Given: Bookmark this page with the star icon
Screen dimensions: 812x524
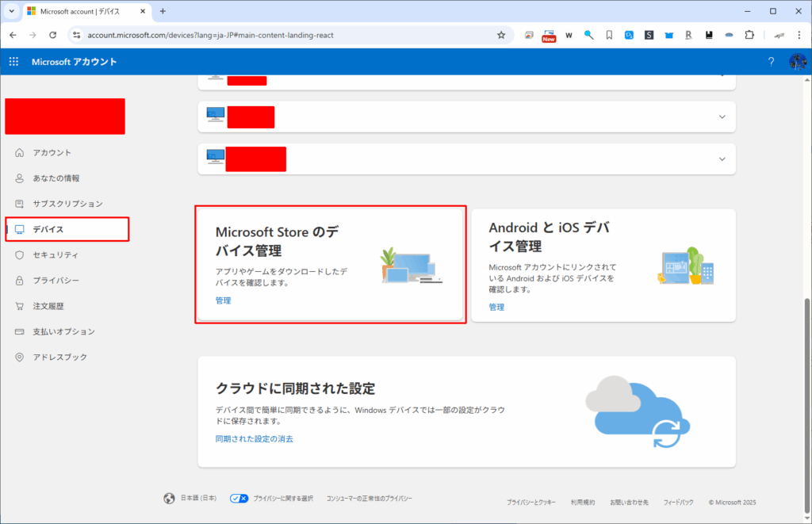Looking at the screenshot, I should click(501, 35).
